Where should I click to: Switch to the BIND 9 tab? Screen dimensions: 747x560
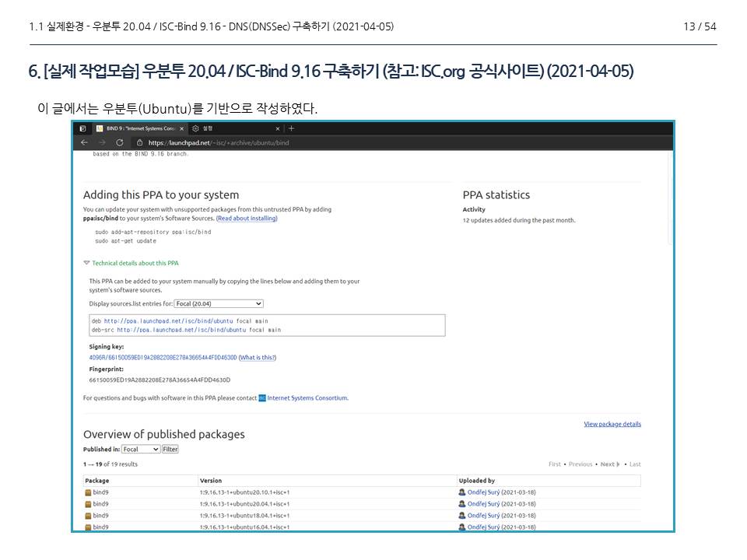(139, 128)
